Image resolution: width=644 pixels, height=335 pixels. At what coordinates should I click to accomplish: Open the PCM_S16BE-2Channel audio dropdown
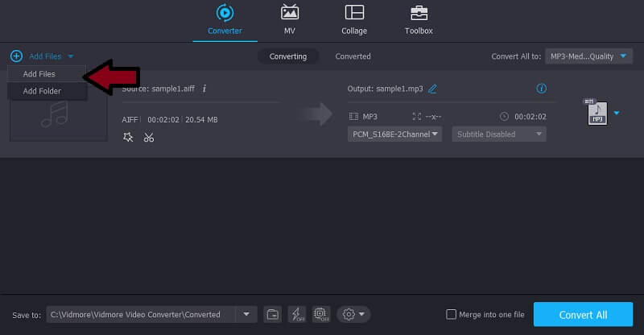point(395,134)
